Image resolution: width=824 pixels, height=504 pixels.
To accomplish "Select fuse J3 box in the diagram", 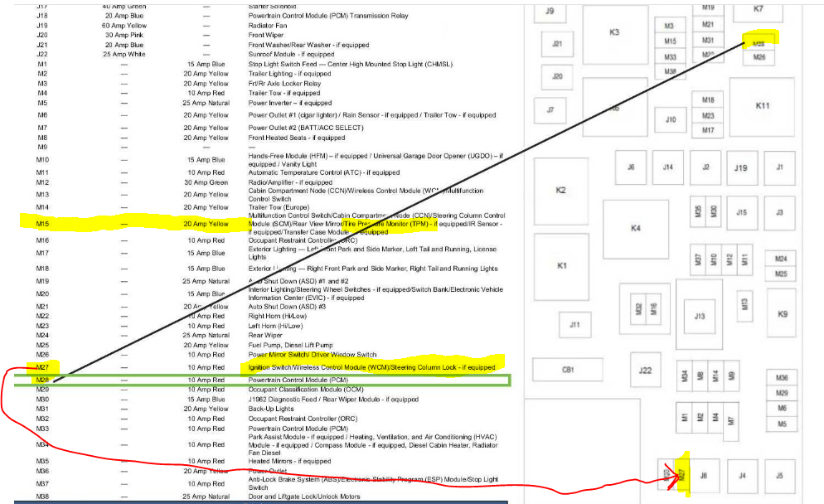I will (x=779, y=213).
